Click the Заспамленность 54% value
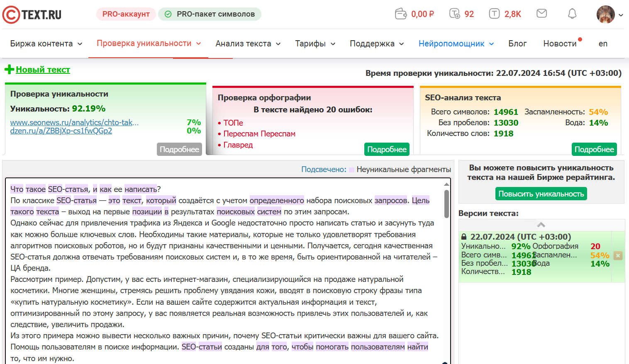 (x=598, y=112)
